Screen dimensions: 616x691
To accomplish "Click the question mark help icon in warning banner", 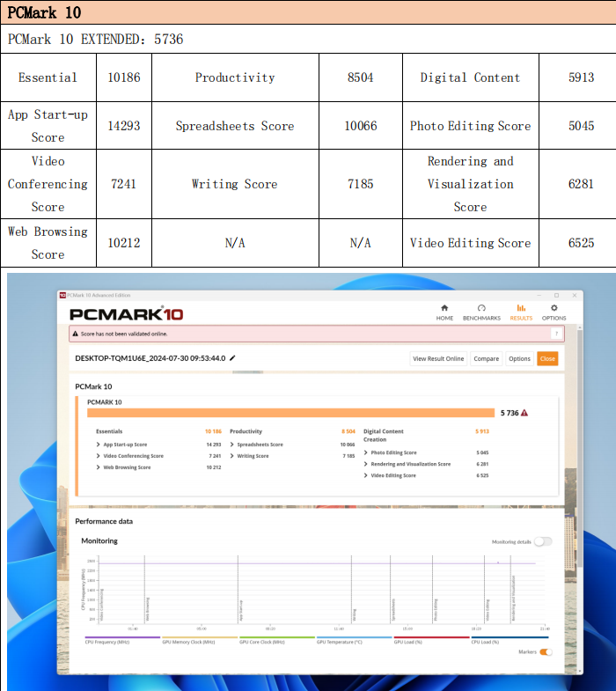I will [555, 334].
